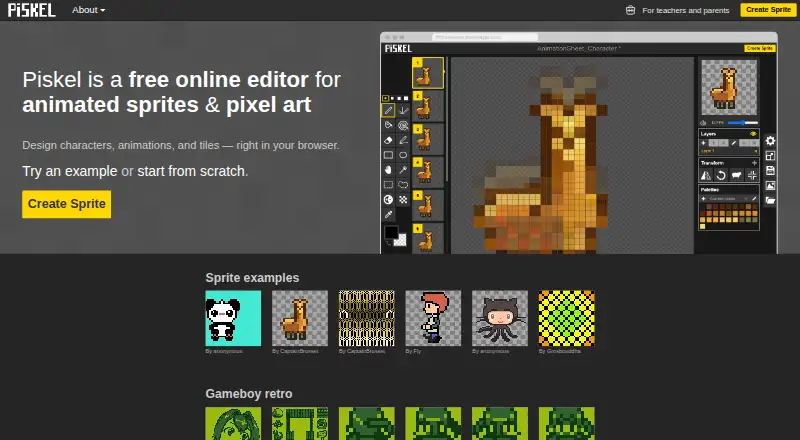
Task: Open the yellow-green checkered sprite example
Action: [566, 318]
